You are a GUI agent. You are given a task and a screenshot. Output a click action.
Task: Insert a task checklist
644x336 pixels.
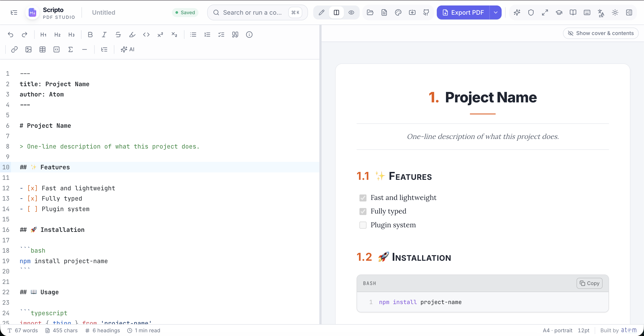tap(221, 35)
